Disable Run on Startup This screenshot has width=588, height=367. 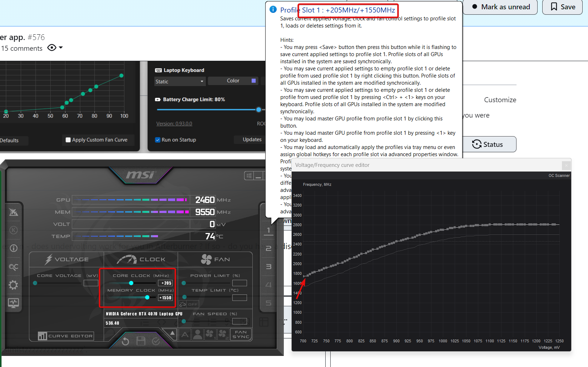pos(157,140)
